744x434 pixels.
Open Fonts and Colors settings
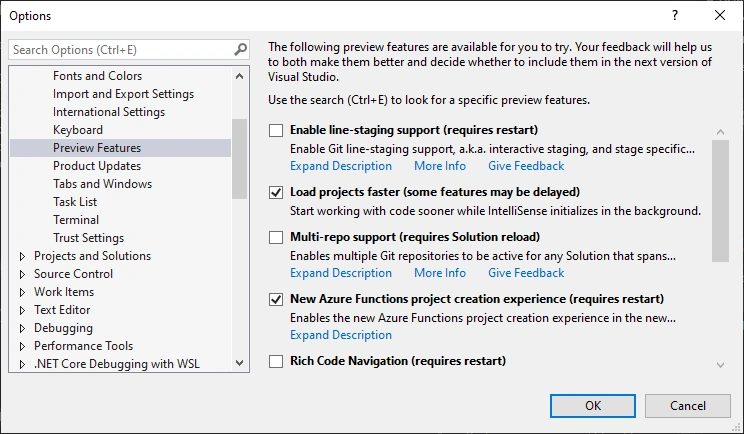click(x=97, y=76)
